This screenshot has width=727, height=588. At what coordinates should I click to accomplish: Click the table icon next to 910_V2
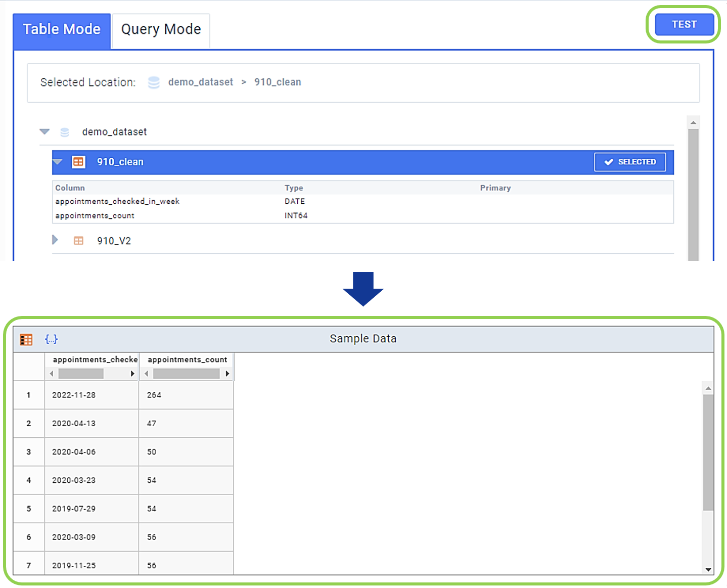[78, 241]
